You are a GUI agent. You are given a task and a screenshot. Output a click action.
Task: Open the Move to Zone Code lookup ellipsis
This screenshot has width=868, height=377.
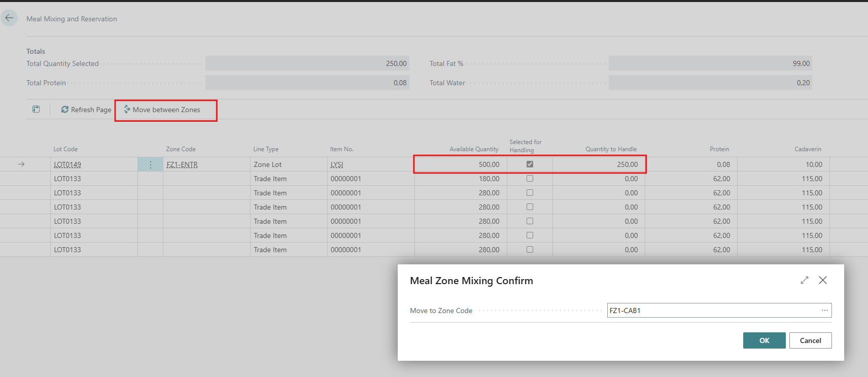(825, 311)
